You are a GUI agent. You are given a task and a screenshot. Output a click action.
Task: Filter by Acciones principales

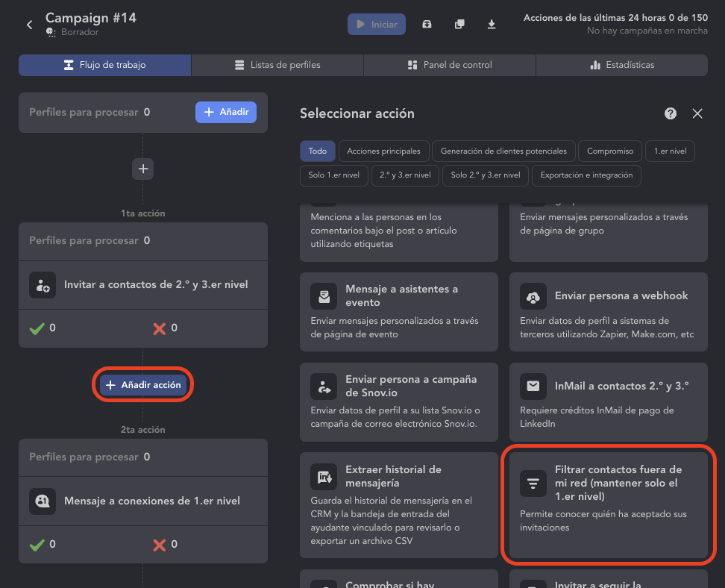[x=383, y=151]
